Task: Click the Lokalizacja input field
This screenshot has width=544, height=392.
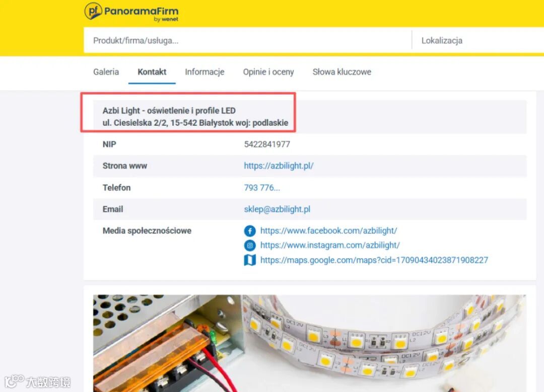Action: coord(478,40)
